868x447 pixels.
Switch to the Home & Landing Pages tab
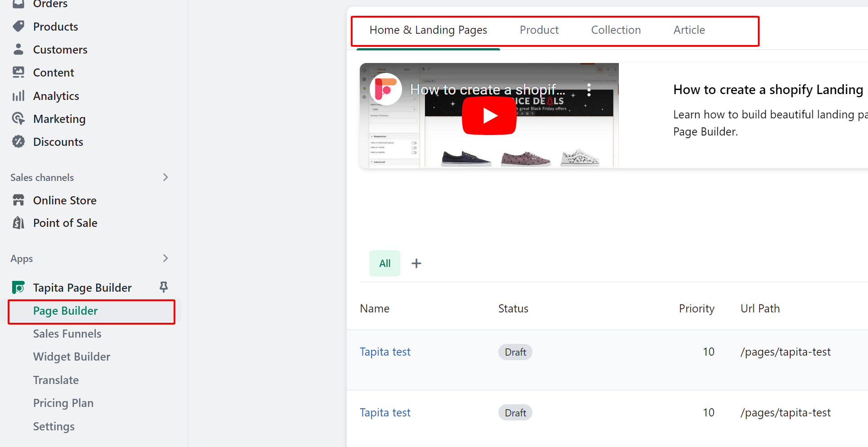coord(428,30)
